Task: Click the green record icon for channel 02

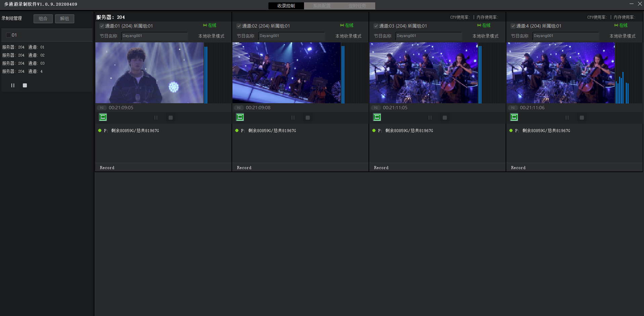Action: (x=240, y=117)
